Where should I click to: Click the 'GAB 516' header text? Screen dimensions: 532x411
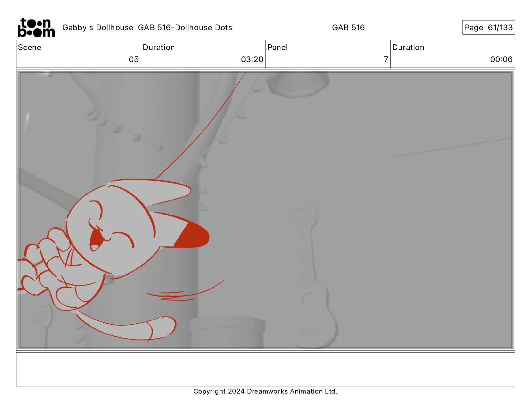[348, 28]
